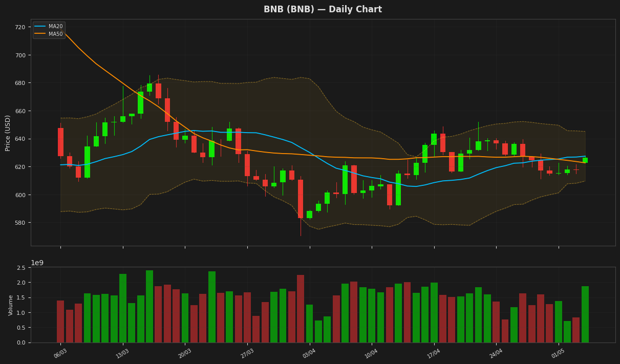Click the 1e9 volume scale label
620x364 pixels.
(37, 263)
